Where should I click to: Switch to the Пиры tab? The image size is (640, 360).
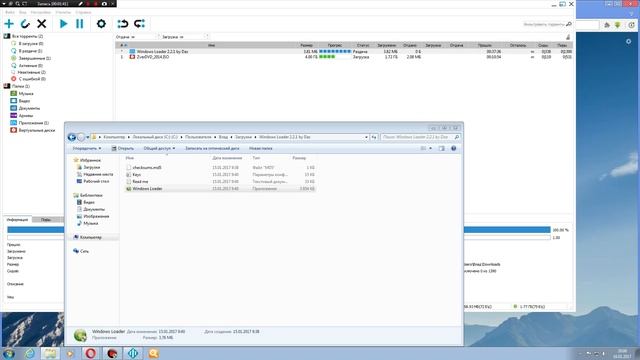pos(46,220)
